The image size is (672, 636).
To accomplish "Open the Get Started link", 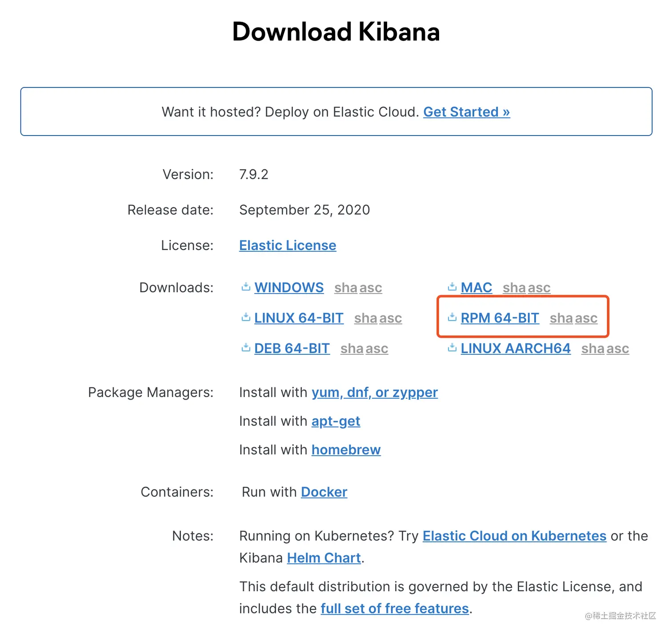I will click(x=466, y=112).
